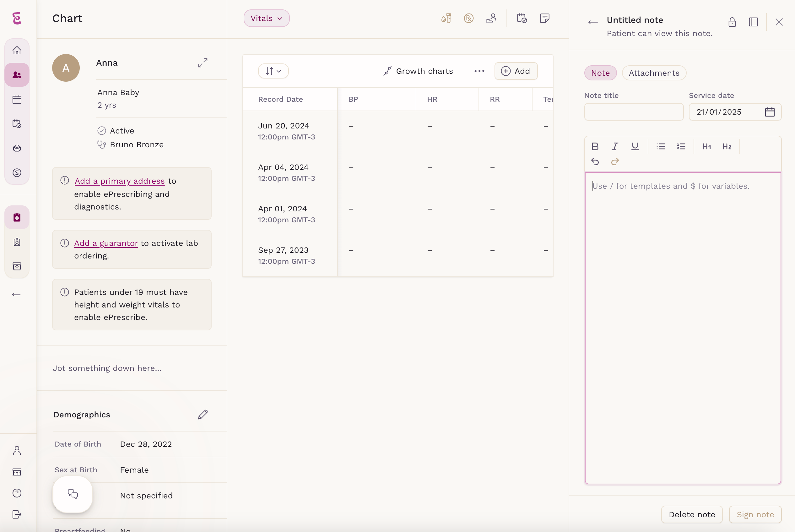Open the ID badge sidebar icon
The height and width of the screenshot is (532, 795).
[17, 242]
